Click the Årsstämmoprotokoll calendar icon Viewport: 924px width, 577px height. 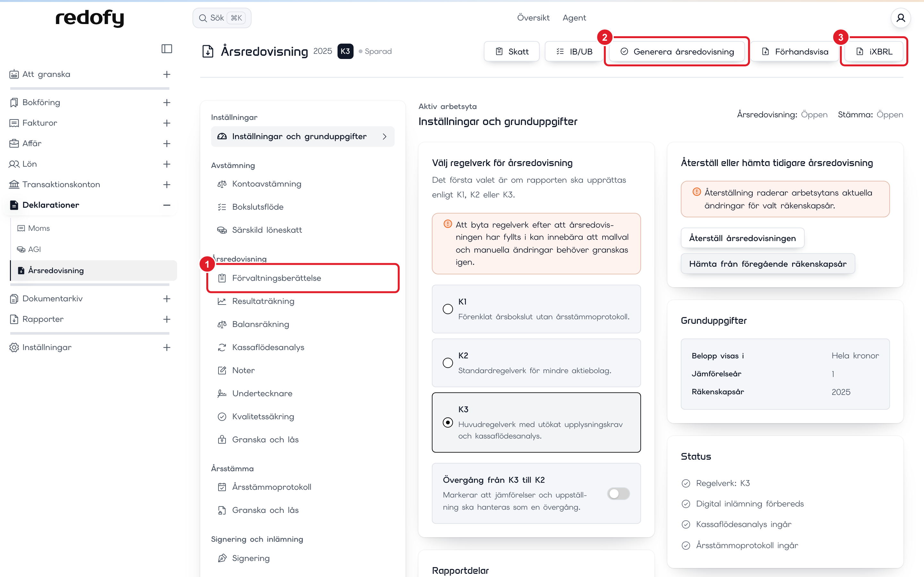222,487
